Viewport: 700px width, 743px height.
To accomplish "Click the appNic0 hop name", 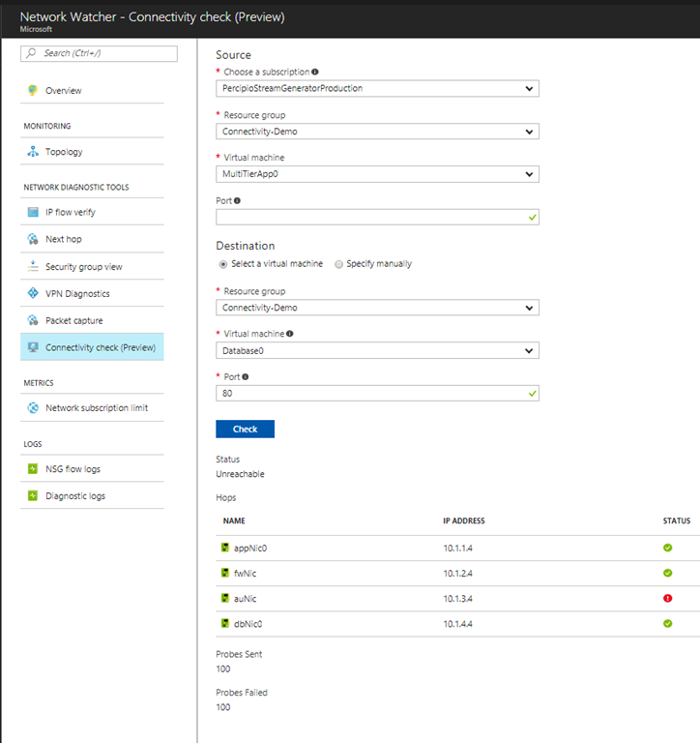I will click(x=250, y=549).
